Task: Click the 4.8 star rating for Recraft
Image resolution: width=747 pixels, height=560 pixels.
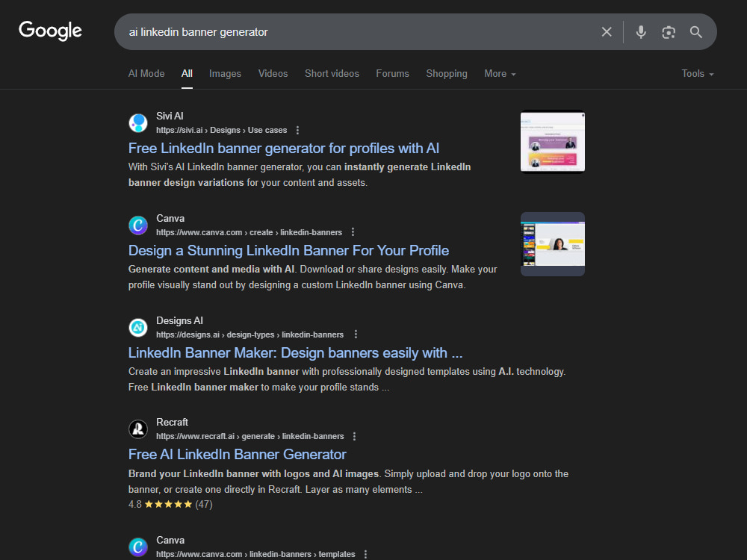Action: pyautogui.click(x=170, y=504)
